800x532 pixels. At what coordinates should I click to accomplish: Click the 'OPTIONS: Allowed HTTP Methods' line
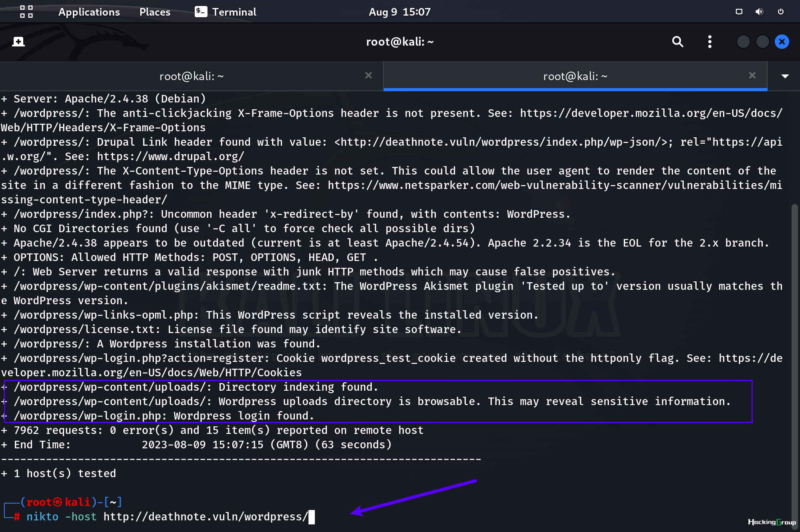coord(189,257)
